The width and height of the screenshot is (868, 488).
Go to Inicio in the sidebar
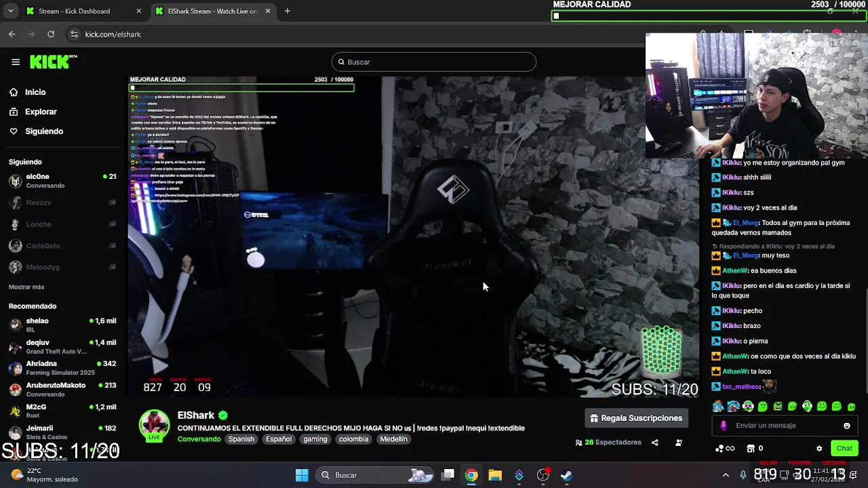[35, 92]
